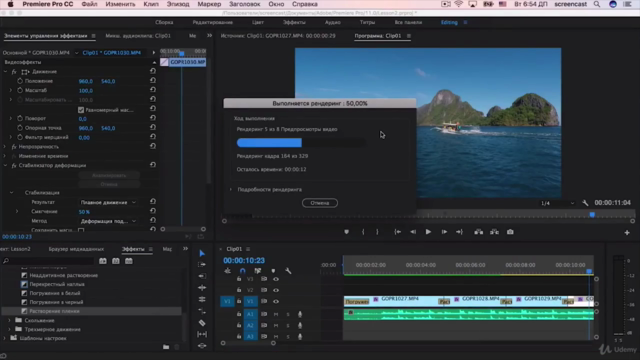Open the File menu

(89, 4)
